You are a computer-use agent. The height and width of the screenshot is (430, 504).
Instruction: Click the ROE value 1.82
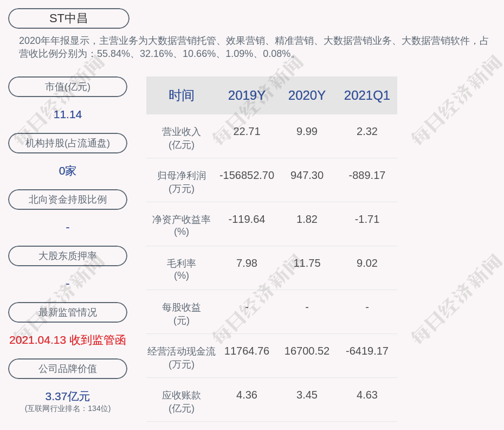(307, 220)
